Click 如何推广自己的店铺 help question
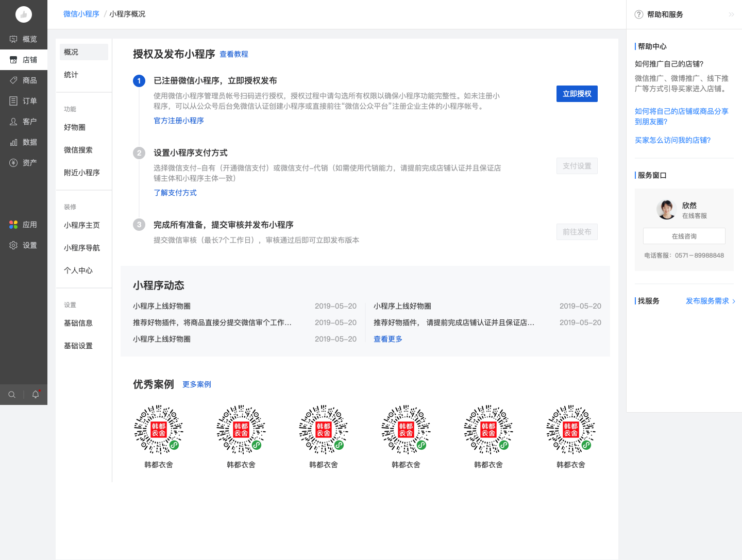Viewport: 742px width, 560px height. (x=669, y=64)
